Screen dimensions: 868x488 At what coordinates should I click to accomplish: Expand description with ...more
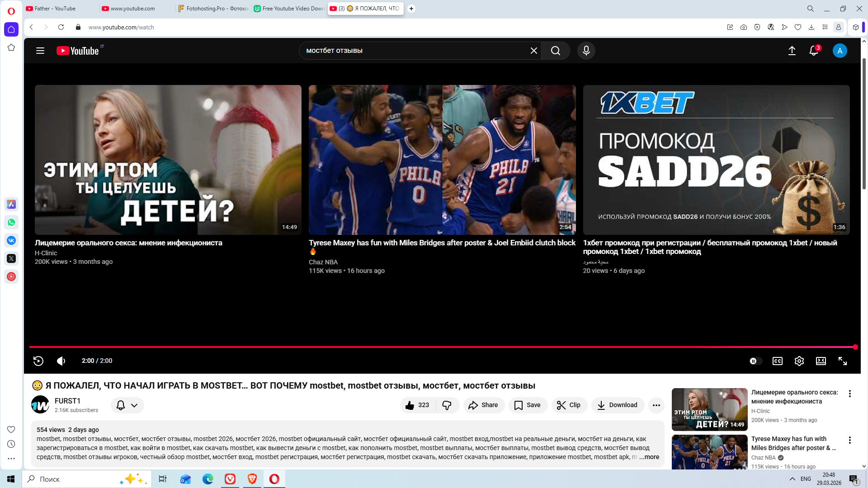[649, 457]
